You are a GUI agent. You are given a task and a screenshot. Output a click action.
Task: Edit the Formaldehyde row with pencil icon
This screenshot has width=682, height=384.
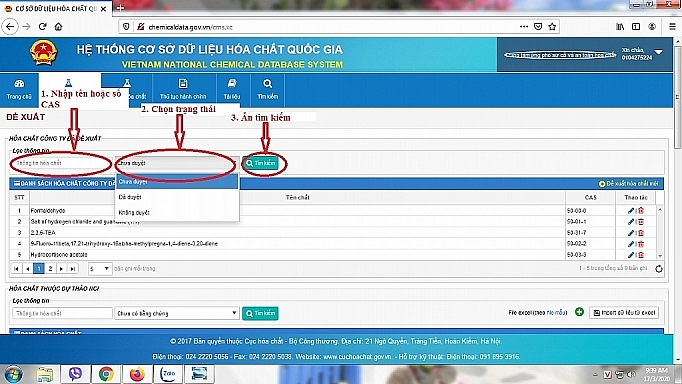[x=631, y=211]
